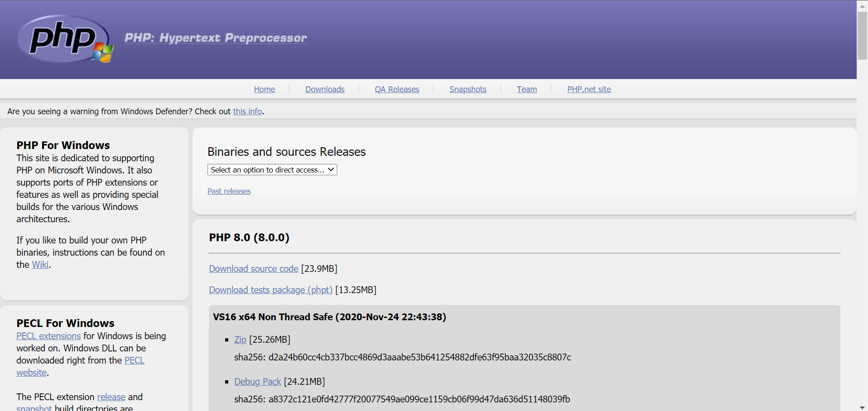Open the QA Releases section
868x411 pixels.
[397, 89]
